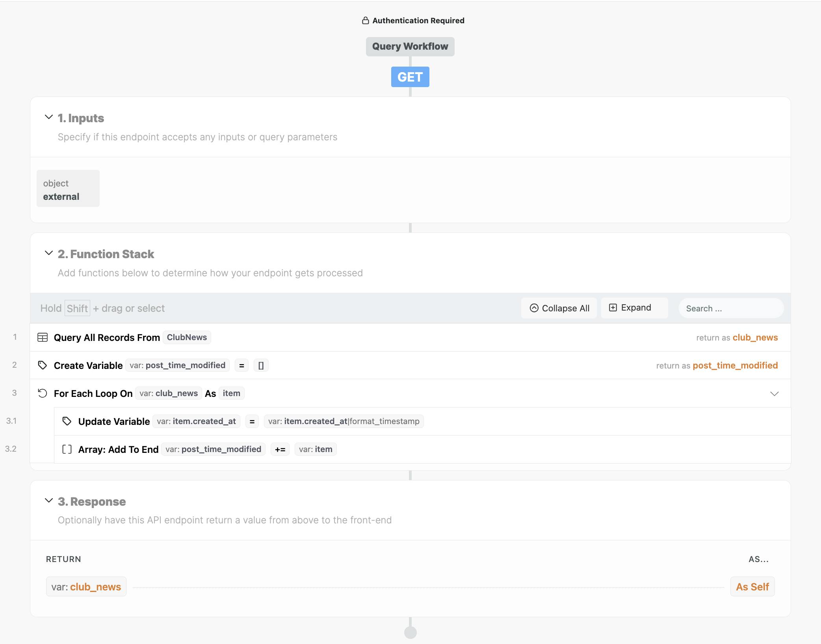Collapse the 3. Response section chevron
The image size is (821, 644).
pos(49,501)
